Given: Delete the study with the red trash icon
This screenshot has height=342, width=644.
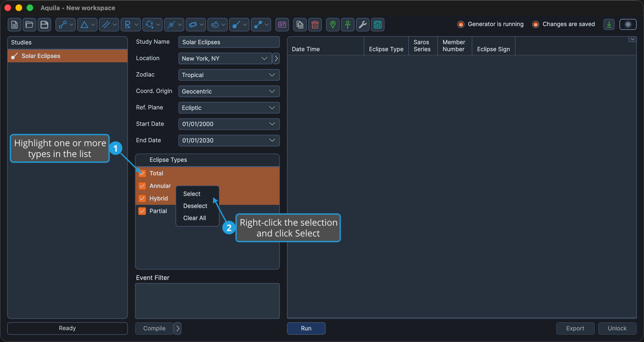Looking at the screenshot, I should (x=315, y=25).
